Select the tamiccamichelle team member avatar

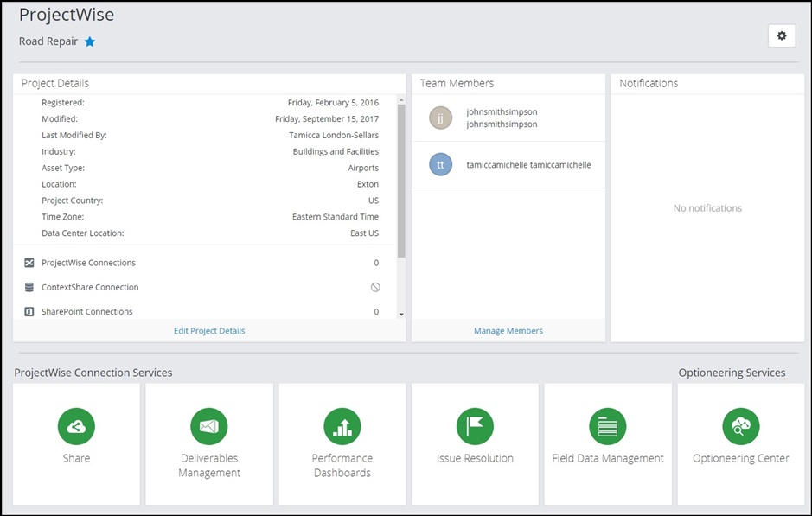coord(441,165)
